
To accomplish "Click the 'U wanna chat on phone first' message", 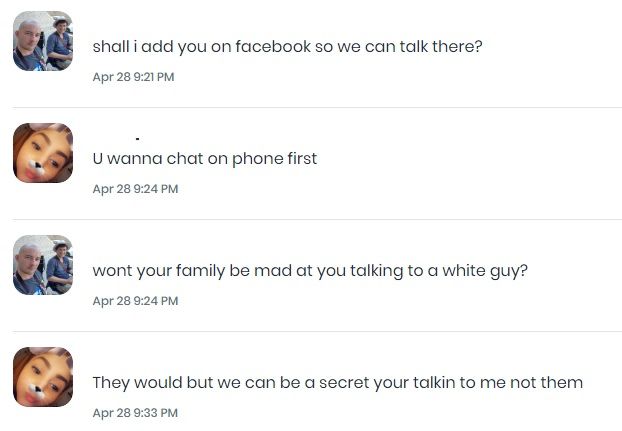I will (204, 158).
